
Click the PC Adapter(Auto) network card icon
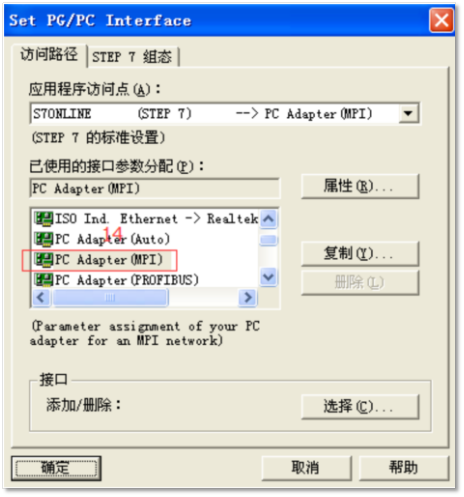[43, 239]
